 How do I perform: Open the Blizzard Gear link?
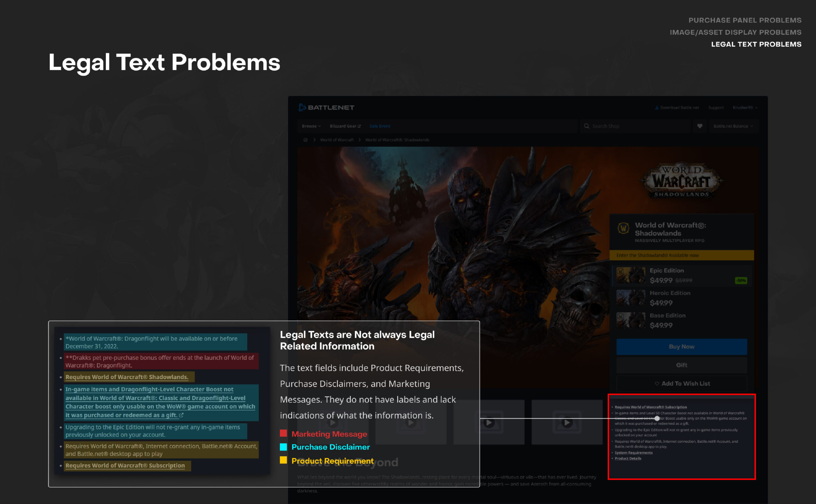[x=345, y=126]
